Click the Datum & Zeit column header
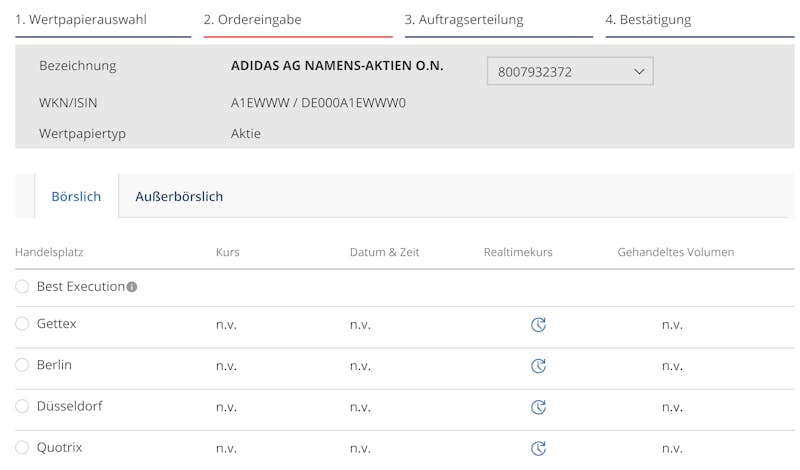Screen dimensions: 800x470 (x=385, y=252)
